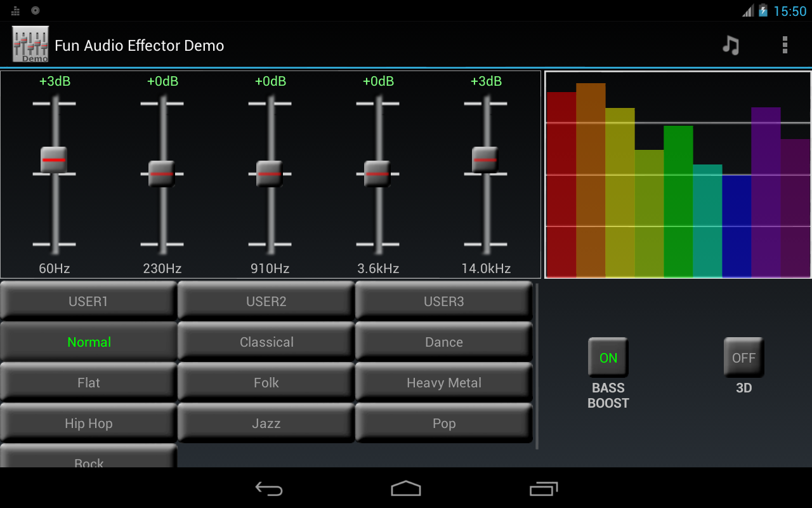Select the USER1 preset
The width and height of the screenshot is (812, 508).
(x=88, y=301)
